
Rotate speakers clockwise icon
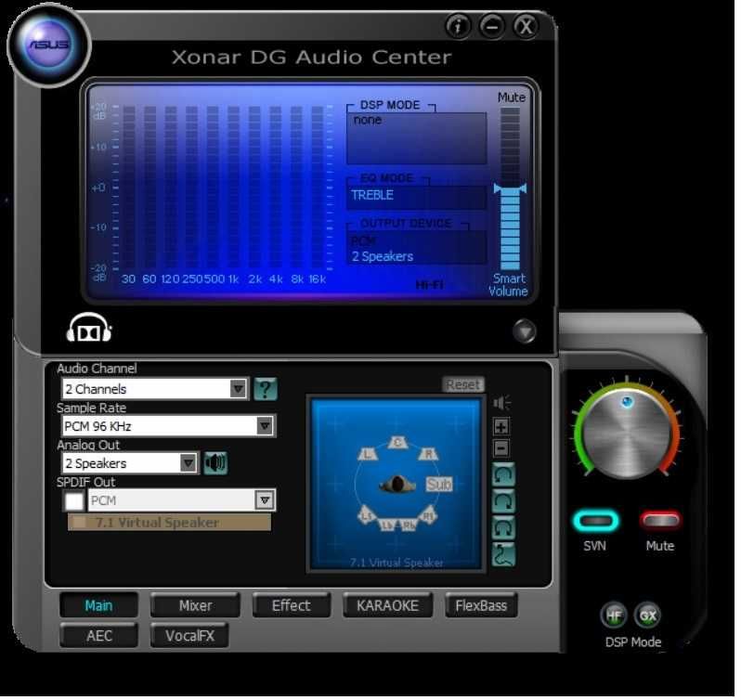pos(506,503)
